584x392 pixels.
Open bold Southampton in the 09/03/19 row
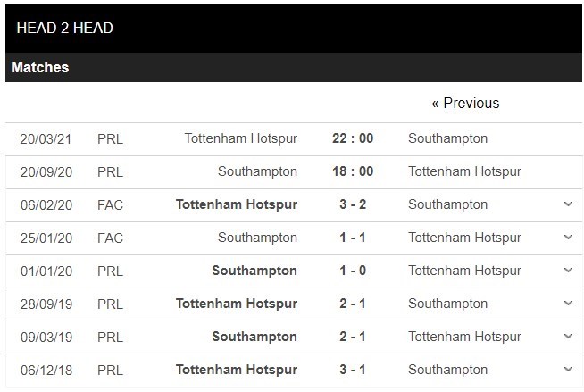tap(254, 337)
